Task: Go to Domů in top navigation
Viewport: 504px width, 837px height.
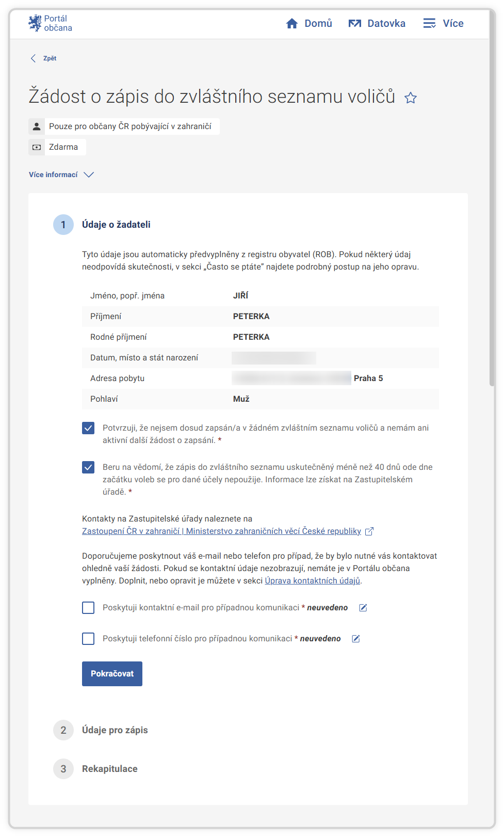Action: click(318, 24)
